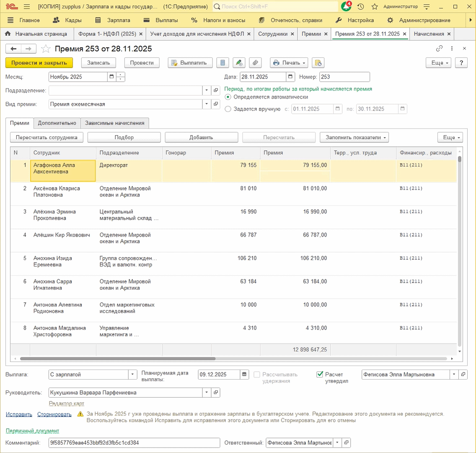Open the Зарплата section menu
Viewport: 476px width, 453px height.
pos(113,20)
